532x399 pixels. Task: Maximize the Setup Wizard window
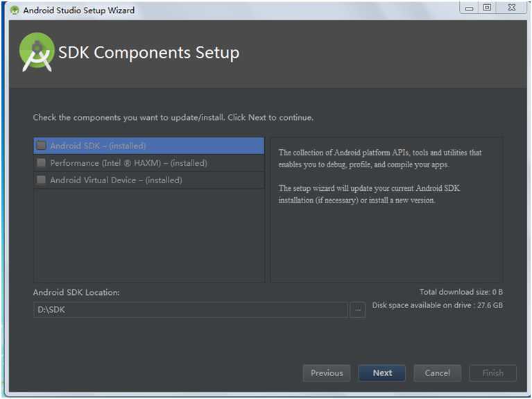(487, 8)
